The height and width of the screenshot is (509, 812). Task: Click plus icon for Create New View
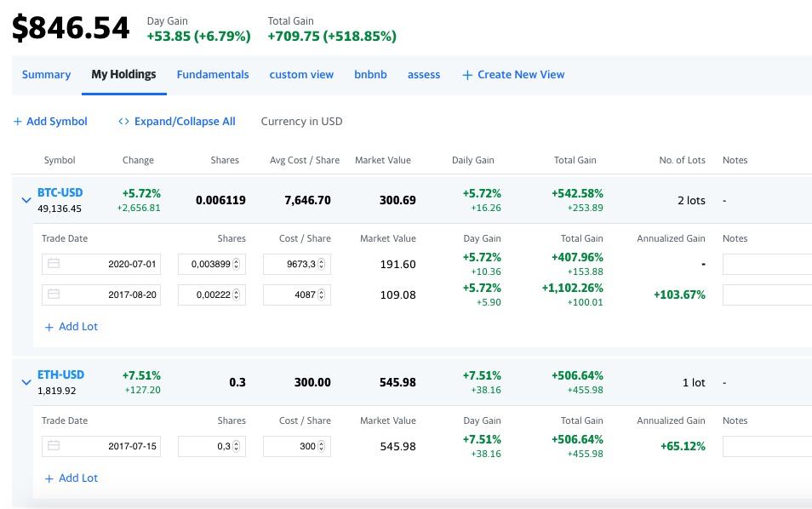467,75
